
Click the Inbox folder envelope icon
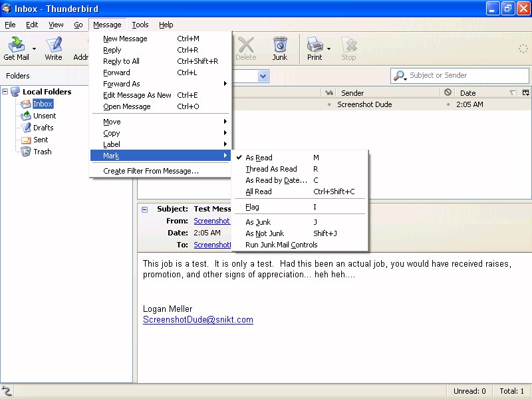tap(26, 104)
